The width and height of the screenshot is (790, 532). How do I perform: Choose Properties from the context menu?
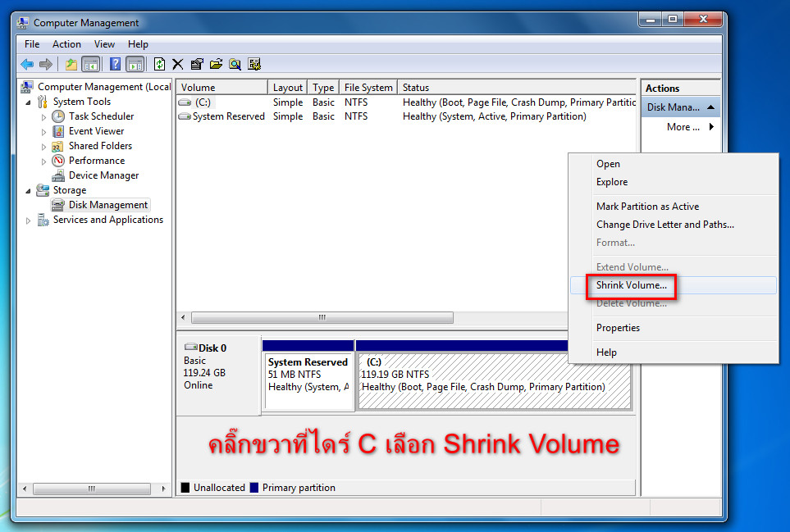coord(674,328)
